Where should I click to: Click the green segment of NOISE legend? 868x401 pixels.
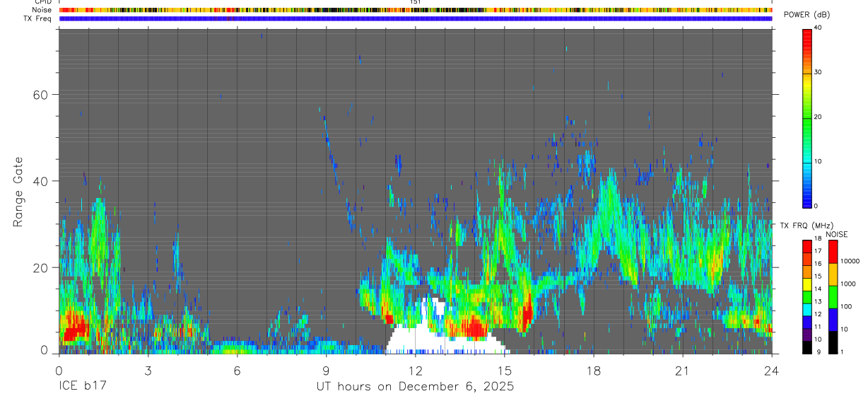pyautogui.click(x=833, y=297)
